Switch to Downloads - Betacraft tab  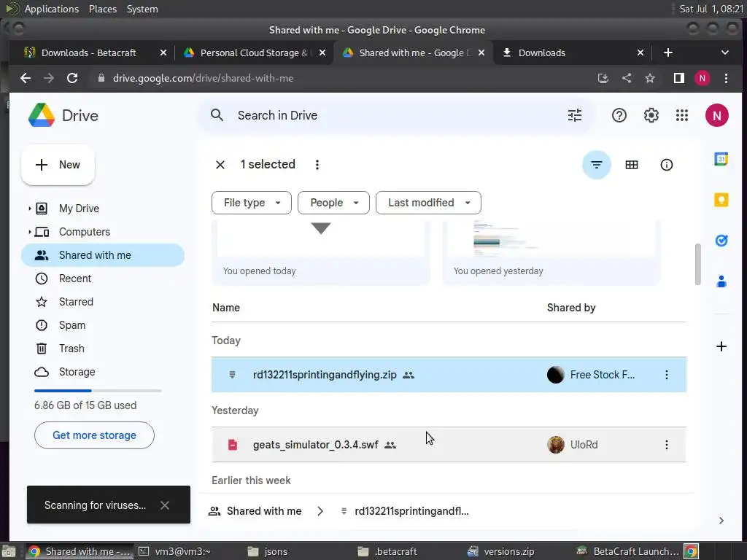click(88, 52)
